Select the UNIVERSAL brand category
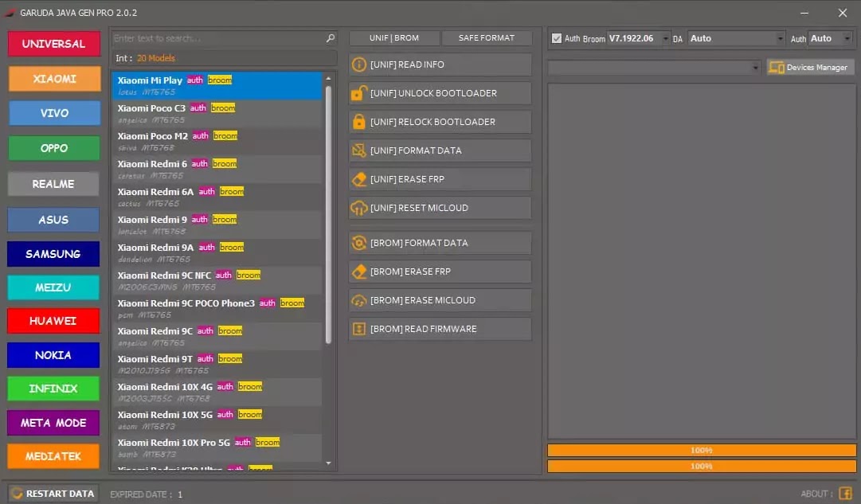 (54, 44)
